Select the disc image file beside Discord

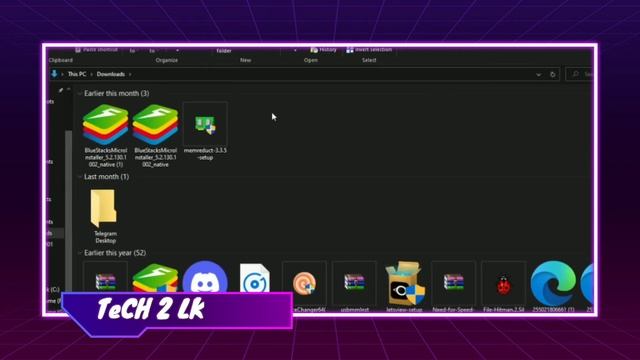255,279
